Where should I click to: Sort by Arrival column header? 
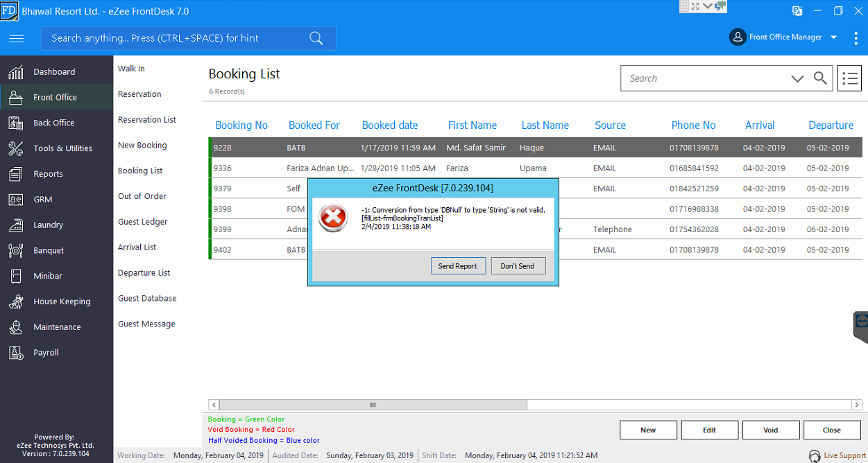760,125
